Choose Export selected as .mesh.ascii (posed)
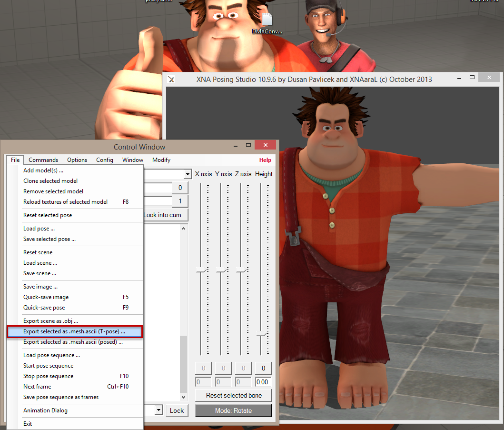504x430 pixels. click(x=75, y=342)
